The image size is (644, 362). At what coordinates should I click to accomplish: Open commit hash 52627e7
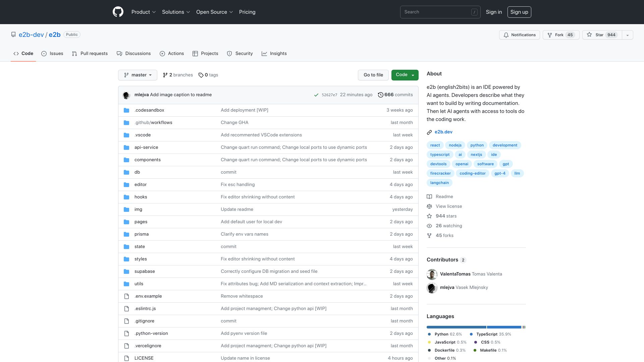point(329,95)
